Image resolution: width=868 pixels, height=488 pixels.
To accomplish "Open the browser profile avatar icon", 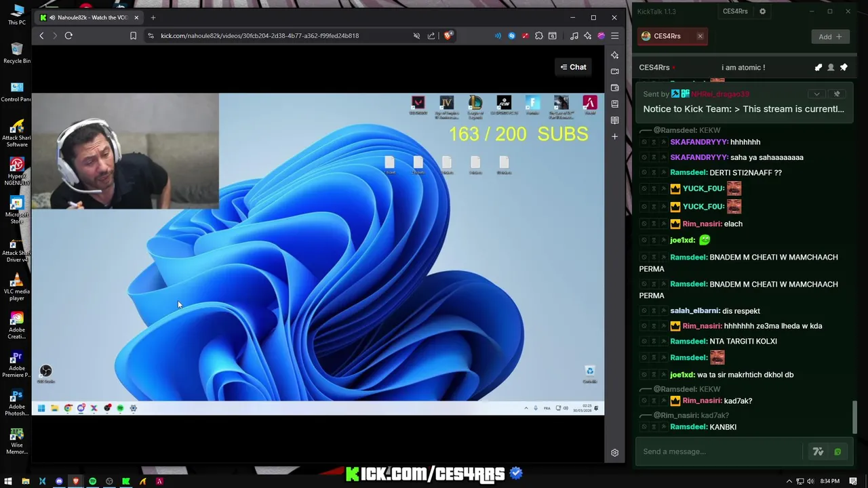I will 601,36.
